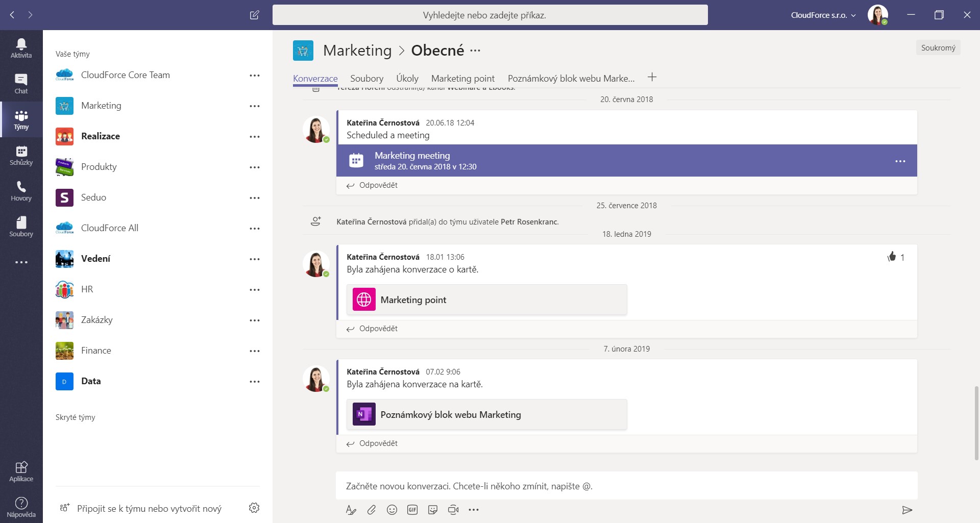Open manage teams settings gear
The image size is (980, 523).
[254, 508]
